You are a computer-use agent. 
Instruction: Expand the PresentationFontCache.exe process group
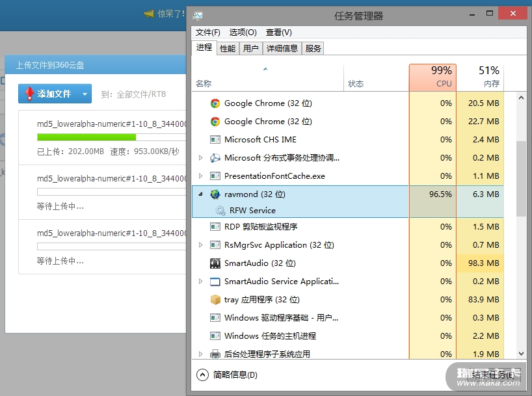click(200, 176)
